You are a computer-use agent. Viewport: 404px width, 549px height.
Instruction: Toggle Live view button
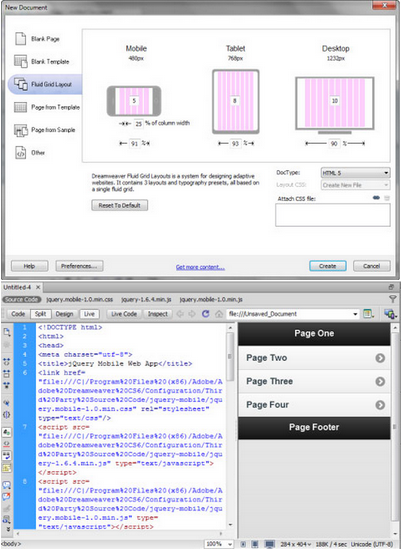(89, 314)
